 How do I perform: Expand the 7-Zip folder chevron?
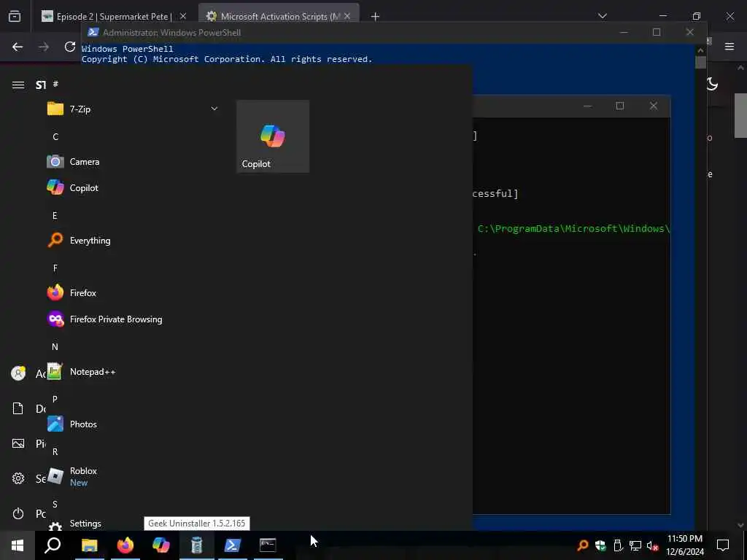(x=214, y=109)
